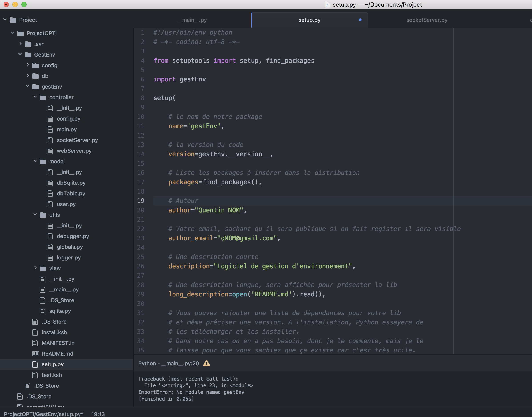Click the webServer.py file icon
The height and width of the screenshot is (417, 532).
tap(50, 151)
